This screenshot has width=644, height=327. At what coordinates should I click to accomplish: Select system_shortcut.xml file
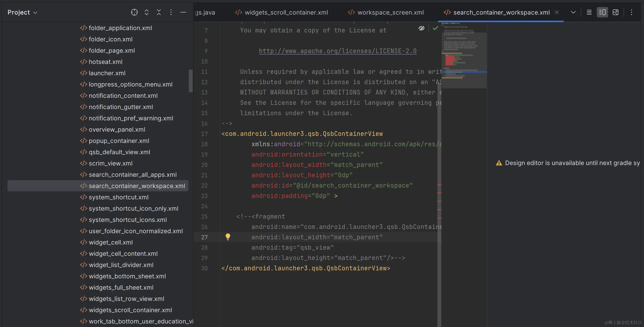point(114,197)
